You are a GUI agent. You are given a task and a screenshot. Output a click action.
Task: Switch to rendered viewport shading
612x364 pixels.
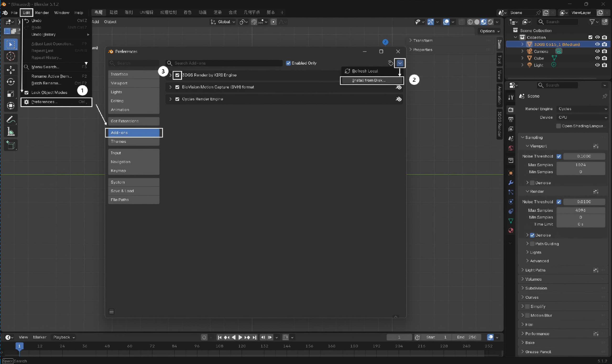pos(490,22)
